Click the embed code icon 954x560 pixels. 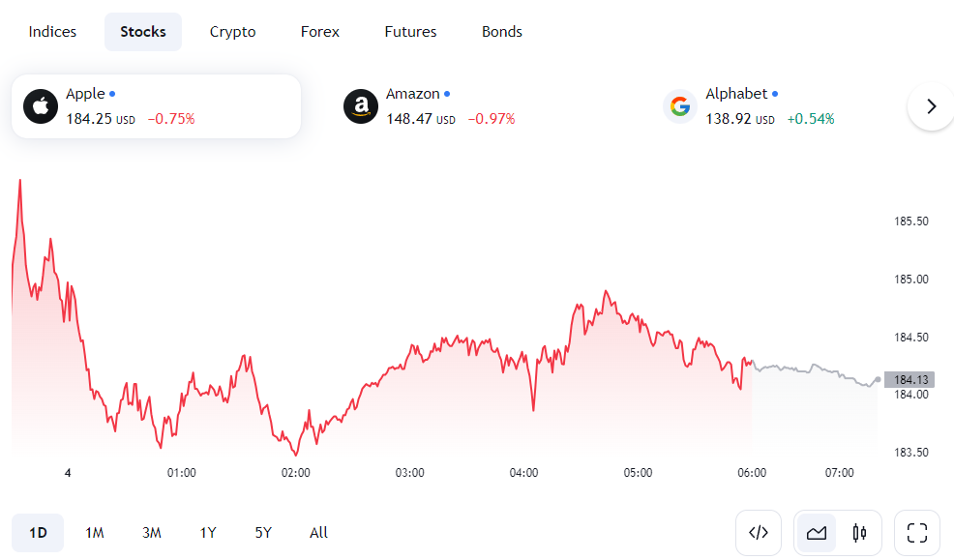pos(759,532)
